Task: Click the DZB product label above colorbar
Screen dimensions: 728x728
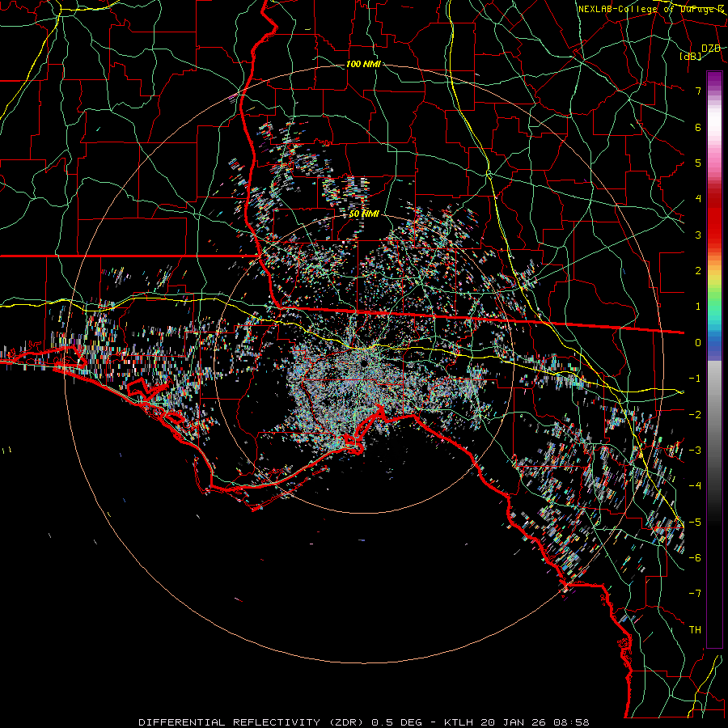Action: point(711,49)
